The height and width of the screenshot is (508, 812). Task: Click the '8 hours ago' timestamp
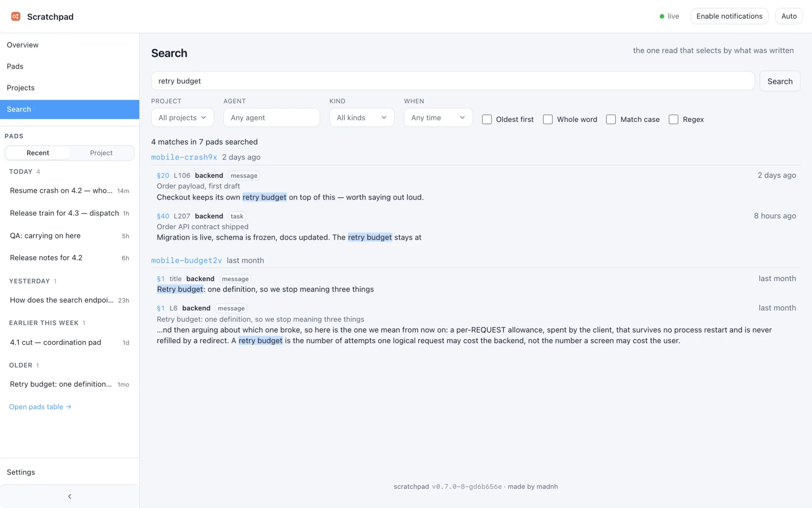[775, 216]
